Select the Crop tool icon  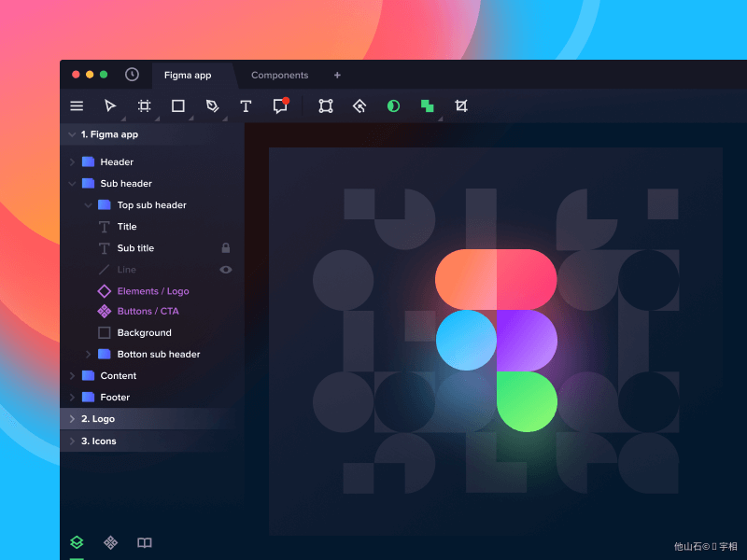pos(461,105)
